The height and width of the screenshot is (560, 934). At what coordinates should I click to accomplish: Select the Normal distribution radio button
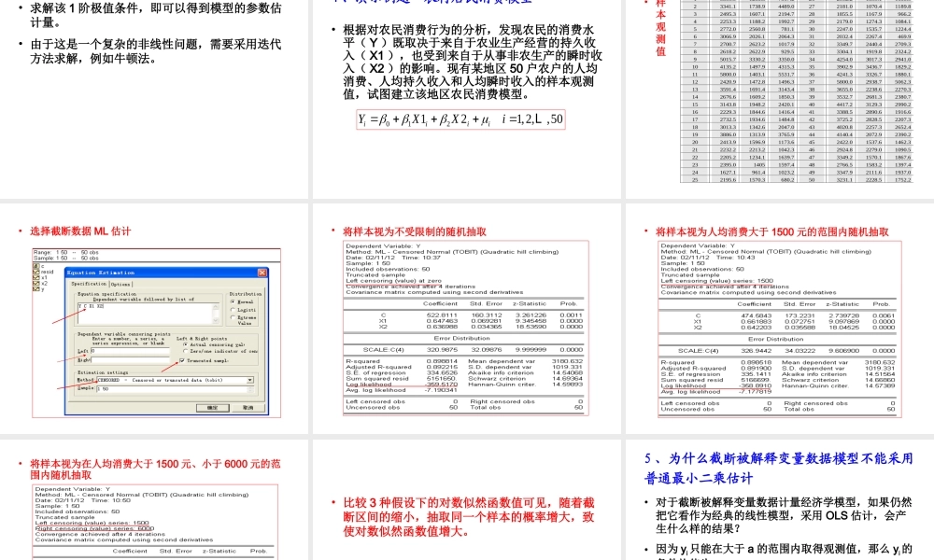(x=233, y=301)
